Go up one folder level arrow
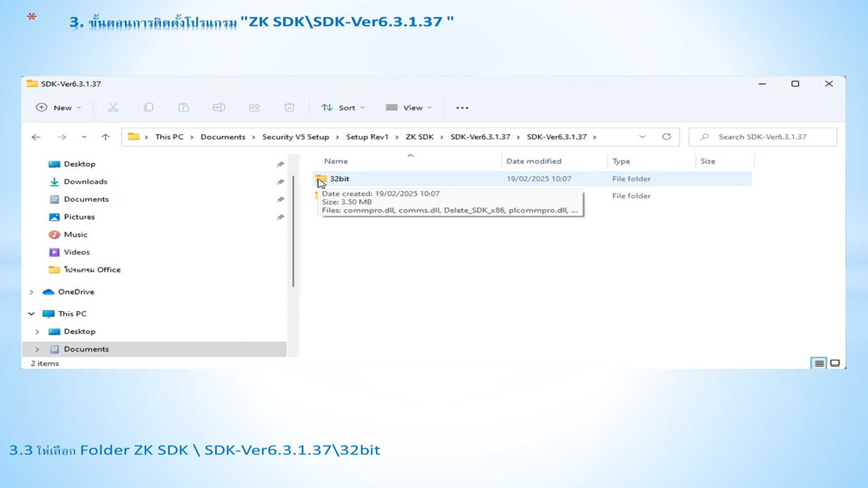This screenshot has width=868, height=488. click(x=105, y=137)
